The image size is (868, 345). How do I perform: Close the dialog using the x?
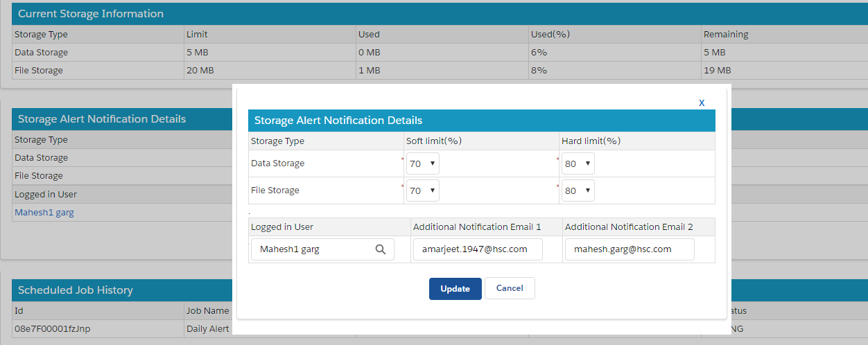[702, 103]
